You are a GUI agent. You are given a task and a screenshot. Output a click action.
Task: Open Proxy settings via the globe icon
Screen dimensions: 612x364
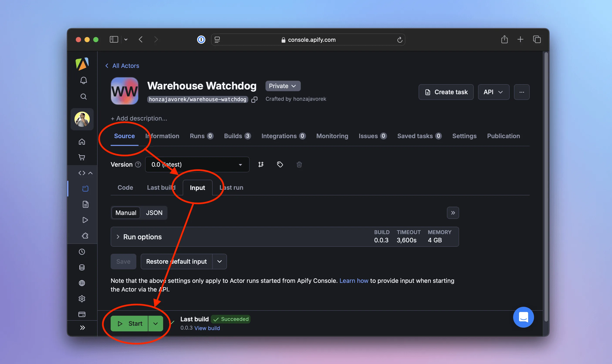[x=82, y=283]
